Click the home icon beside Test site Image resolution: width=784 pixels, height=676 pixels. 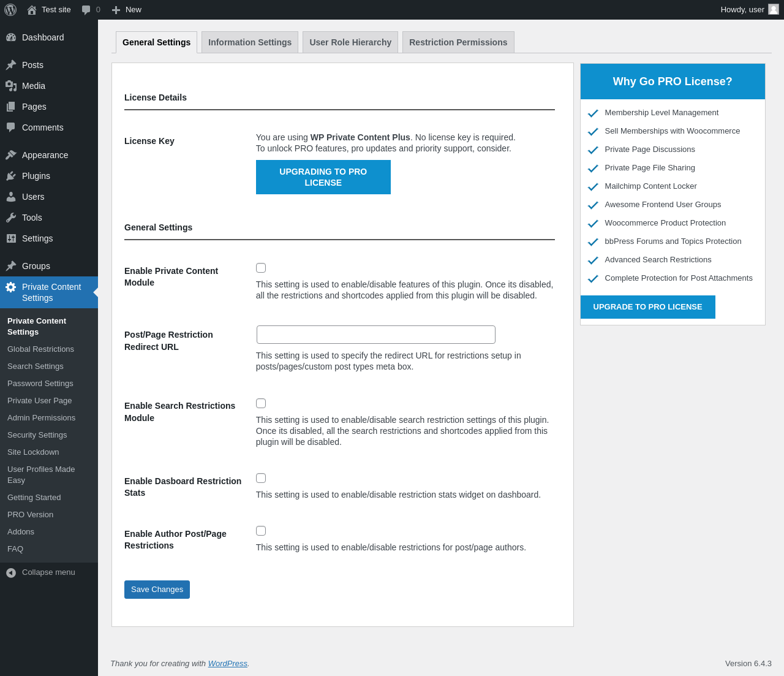[32, 10]
